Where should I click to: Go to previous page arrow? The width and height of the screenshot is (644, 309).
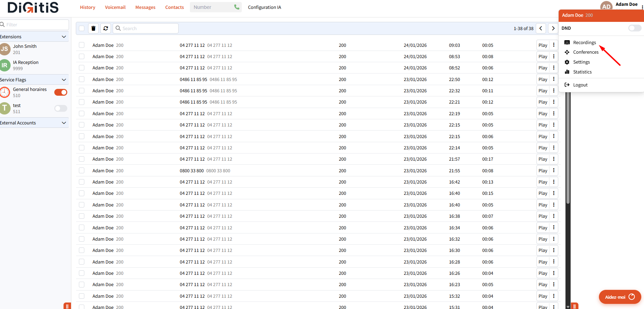coord(541,28)
